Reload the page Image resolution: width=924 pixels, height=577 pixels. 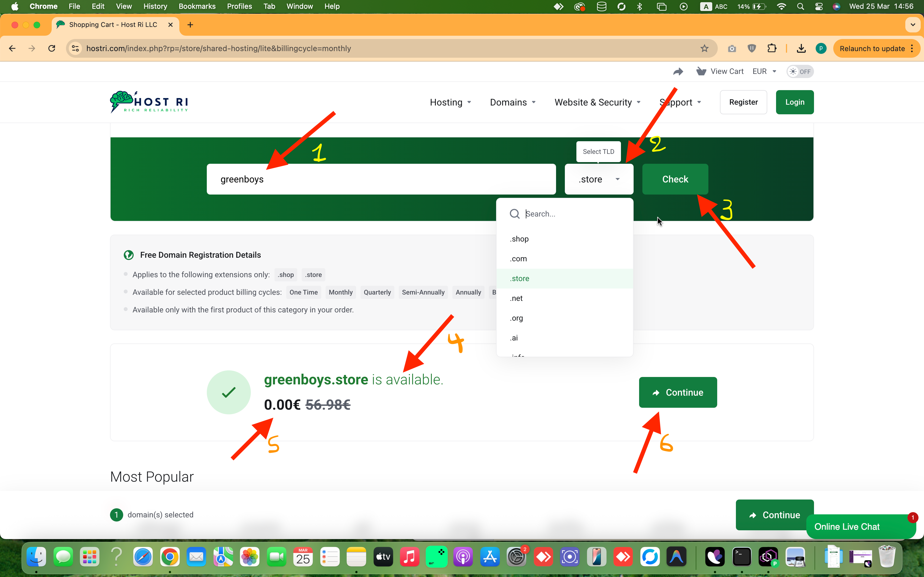click(52, 48)
